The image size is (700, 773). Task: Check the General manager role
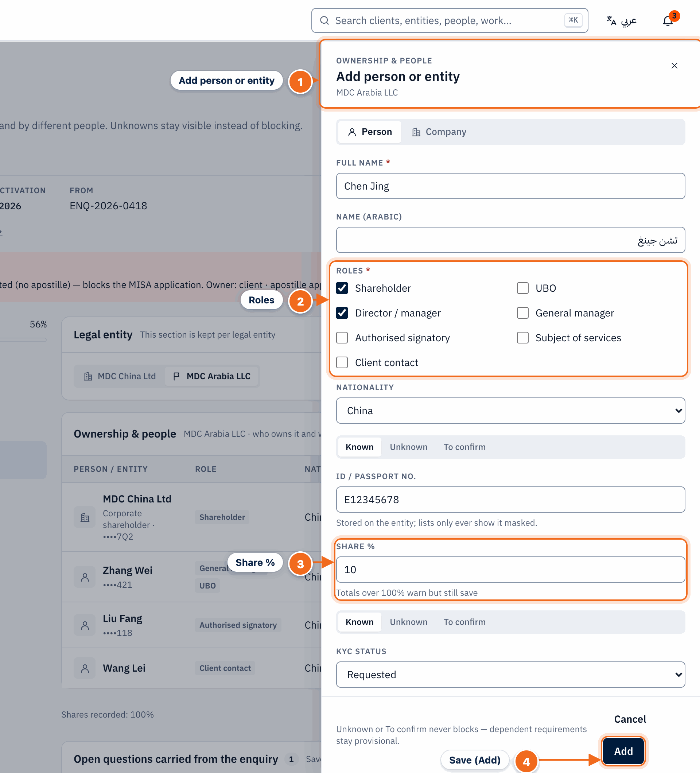point(522,313)
